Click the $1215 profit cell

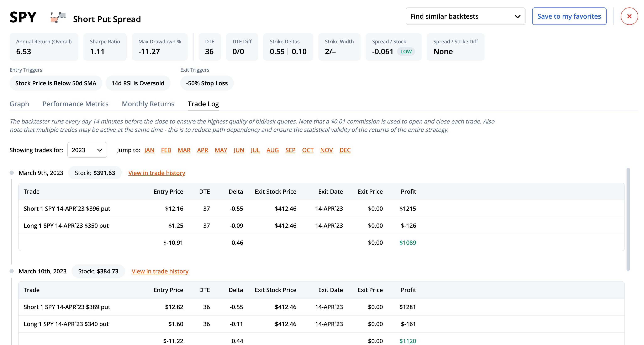click(408, 208)
